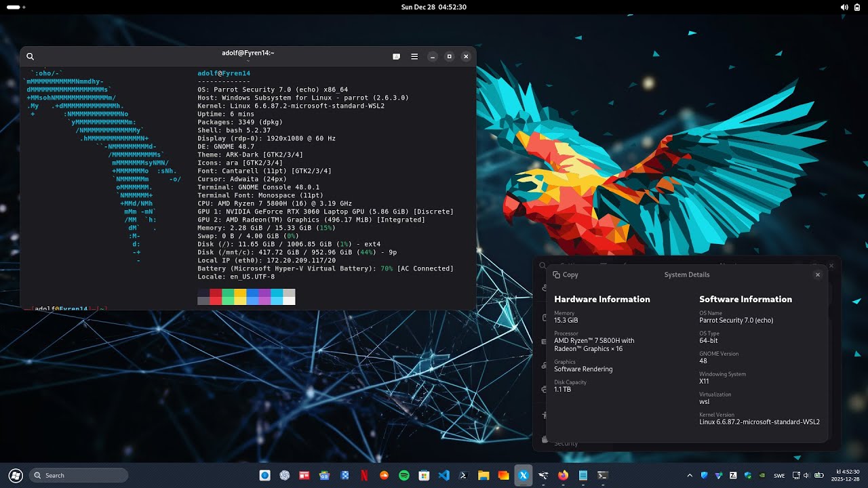The image size is (868, 488).
Task: Open the blue shield tray icon
Action: click(x=704, y=475)
